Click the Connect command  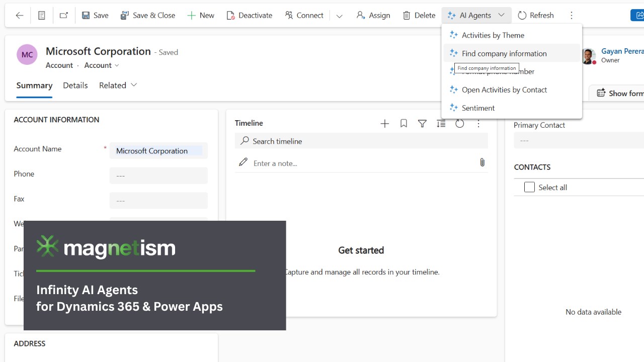pyautogui.click(x=304, y=16)
